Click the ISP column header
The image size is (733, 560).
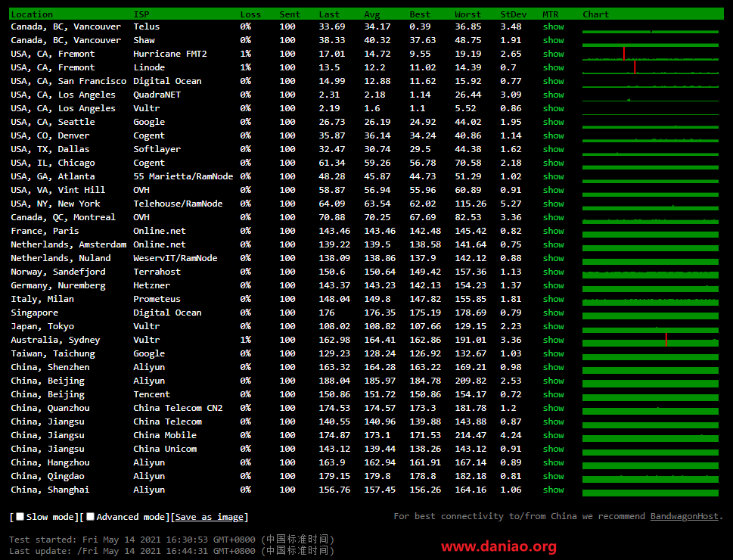[x=141, y=14]
